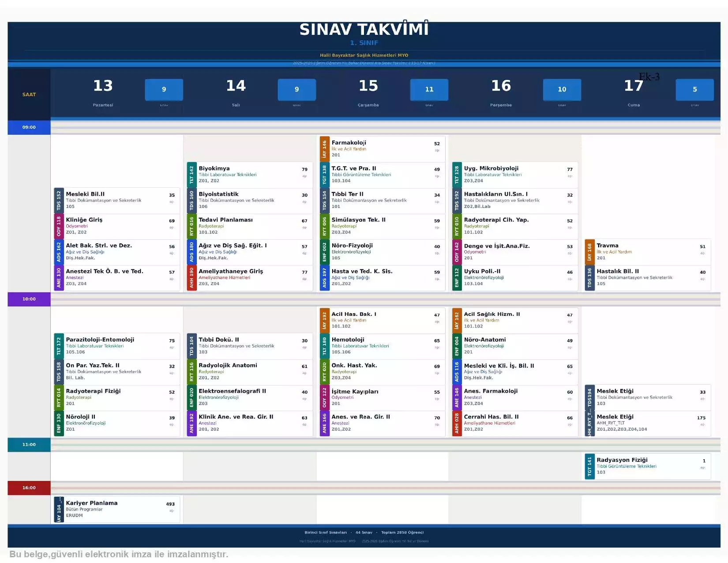Switch to the 14 Salı day column header
The height and width of the screenshot is (563, 728).
236,92
